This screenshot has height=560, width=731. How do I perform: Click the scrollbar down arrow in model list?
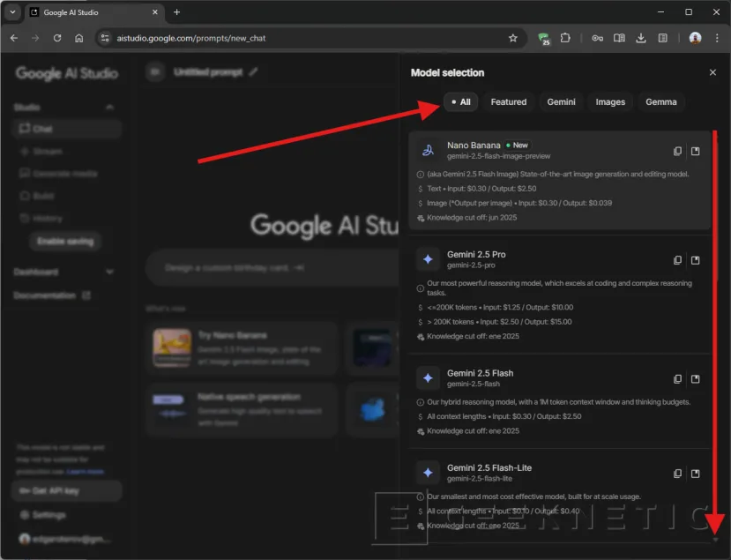pyautogui.click(x=716, y=540)
